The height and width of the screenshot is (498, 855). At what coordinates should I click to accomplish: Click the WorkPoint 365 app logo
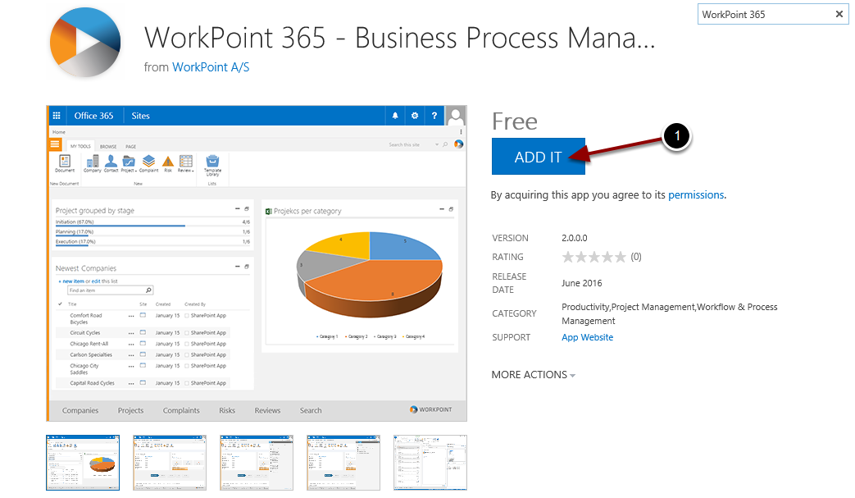coord(85,42)
